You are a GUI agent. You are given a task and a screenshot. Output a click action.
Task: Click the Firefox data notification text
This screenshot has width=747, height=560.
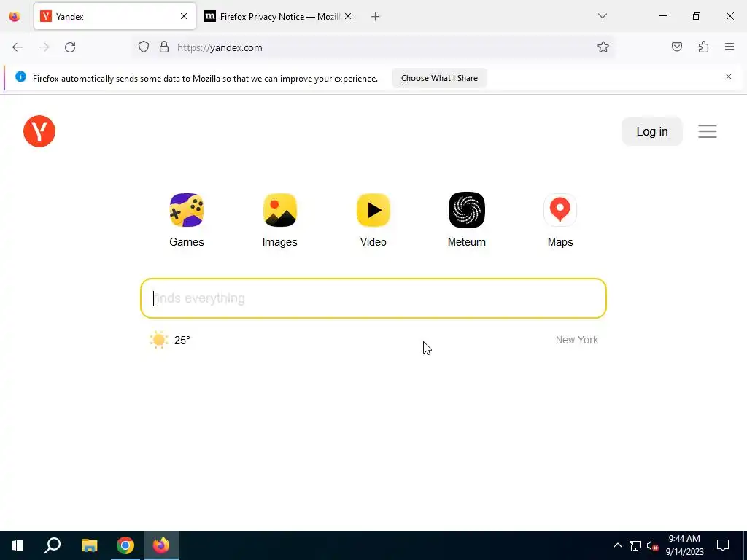click(205, 79)
